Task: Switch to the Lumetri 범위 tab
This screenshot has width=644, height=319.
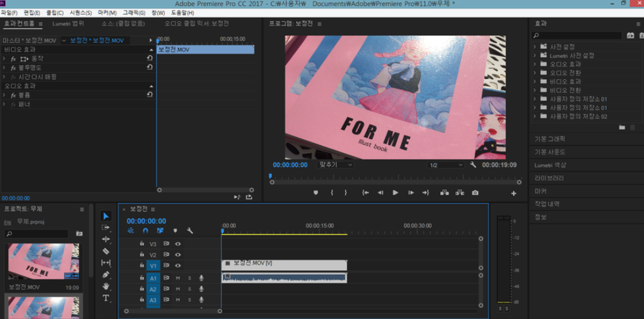Action: (x=68, y=24)
